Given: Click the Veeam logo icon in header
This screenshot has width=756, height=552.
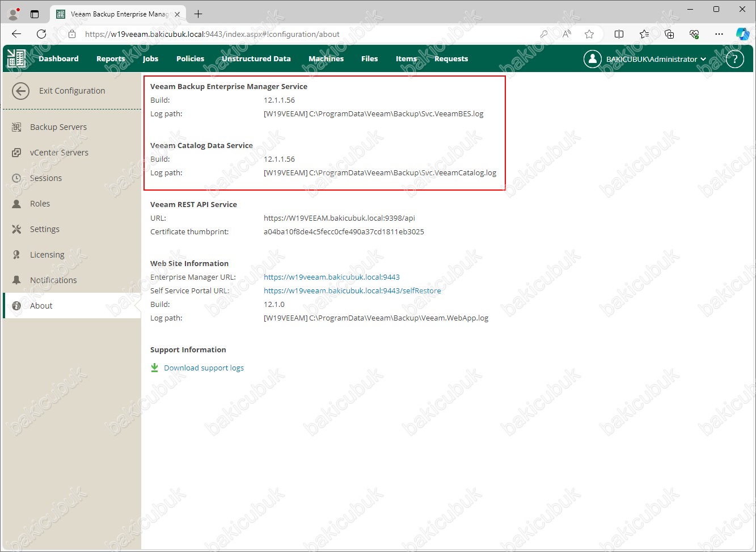Looking at the screenshot, I should coord(16,59).
